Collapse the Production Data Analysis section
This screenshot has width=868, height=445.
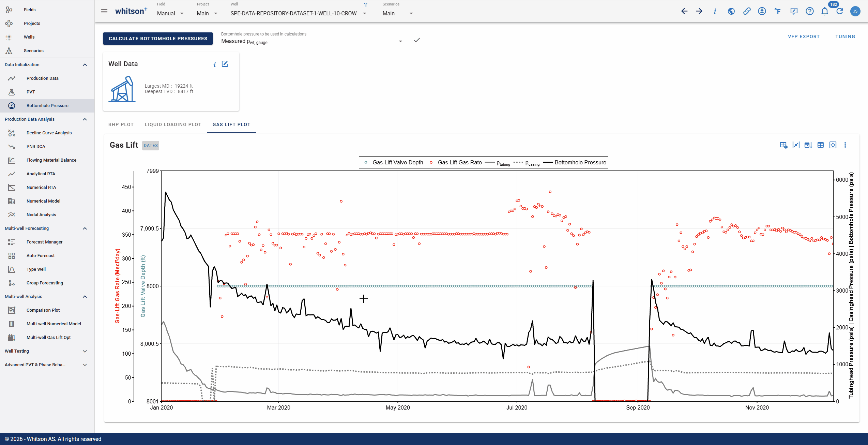[85, 119]
